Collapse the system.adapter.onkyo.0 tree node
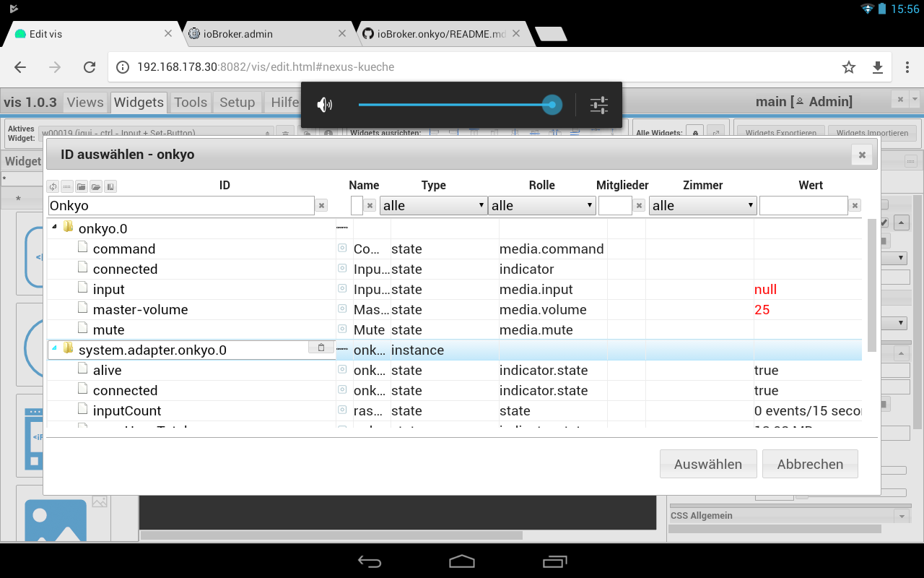 pos(54,348)
